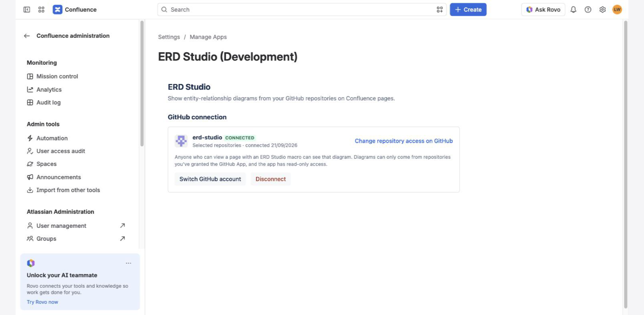Click 'Selected repositories · connected 21/09/2026' text
Screen dimensions: 644x315
pos(245,146)
